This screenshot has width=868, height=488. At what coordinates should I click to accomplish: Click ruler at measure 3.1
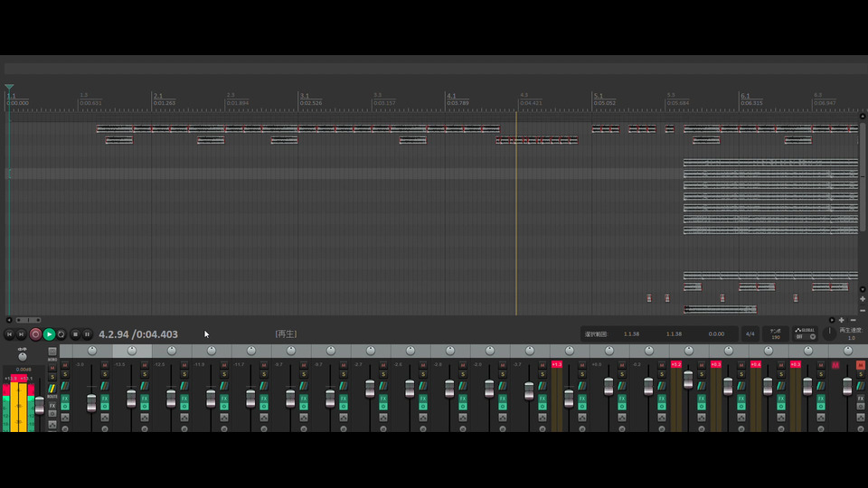[305, 96]
